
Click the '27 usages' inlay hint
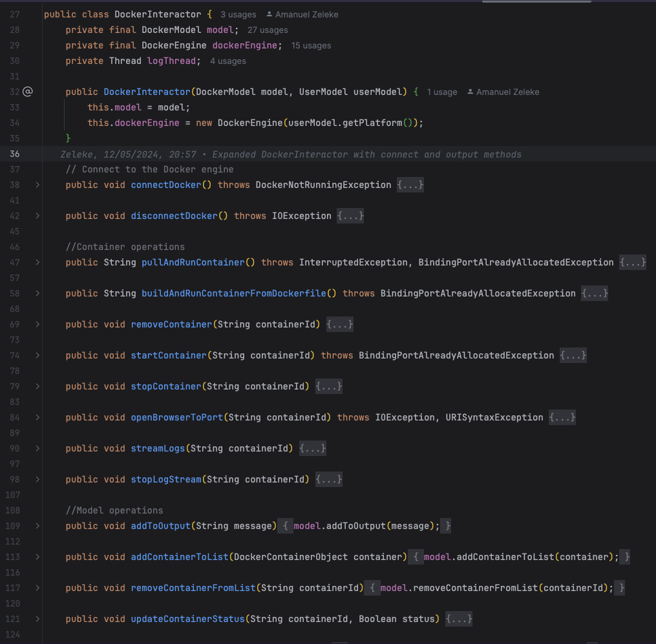(x=268, y=30)
